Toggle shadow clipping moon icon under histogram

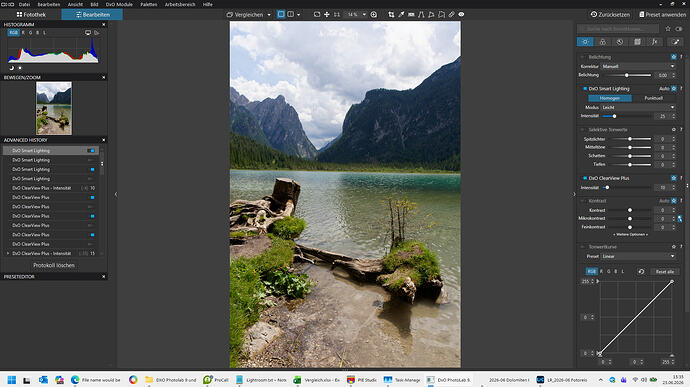click(12, 68)
